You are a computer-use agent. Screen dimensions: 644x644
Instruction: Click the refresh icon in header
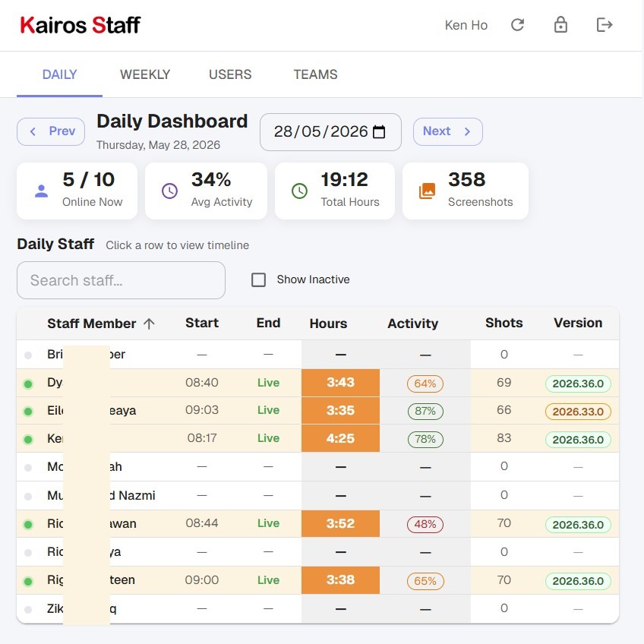[x=517, y=25]
